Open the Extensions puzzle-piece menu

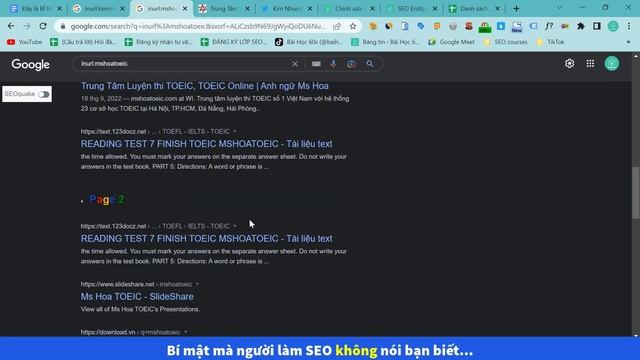581,26
